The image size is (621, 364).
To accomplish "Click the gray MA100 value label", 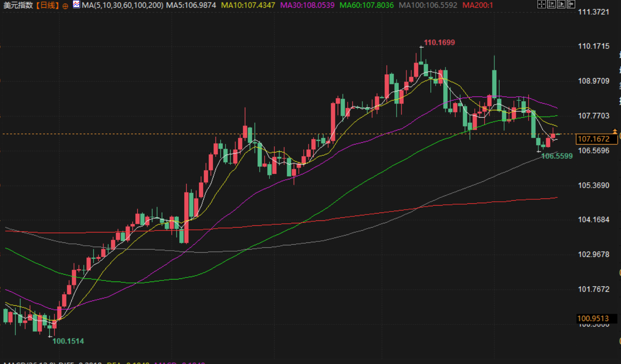I will [x=428, y=5].
